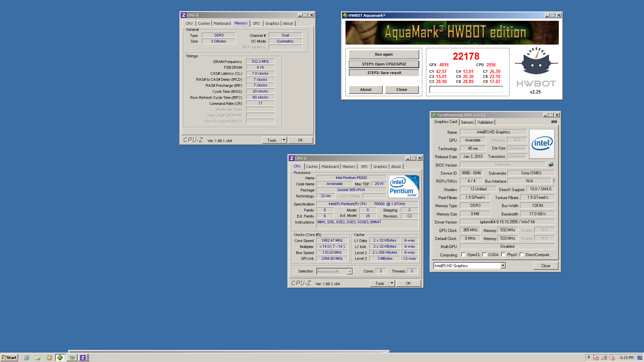The height and width of the screenshot is (362, 644).
Task: Click Close button in GPU-Z
Action: pyautogui.click(x=546, y=266)
